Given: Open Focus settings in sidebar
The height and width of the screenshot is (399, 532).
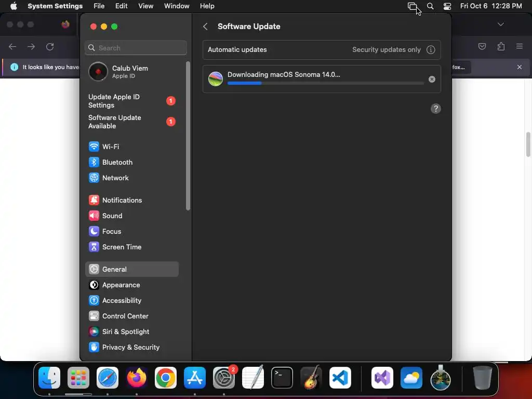Looking at the screenshot, I should tap(131, 231).
